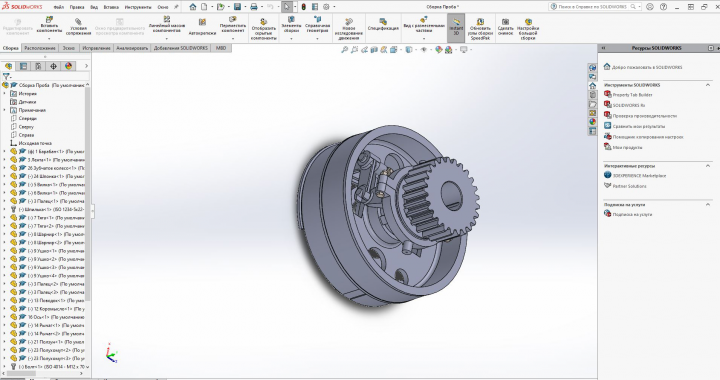Click Мои продукты link
The image size is (720, 380).
(x=627, y=147)
